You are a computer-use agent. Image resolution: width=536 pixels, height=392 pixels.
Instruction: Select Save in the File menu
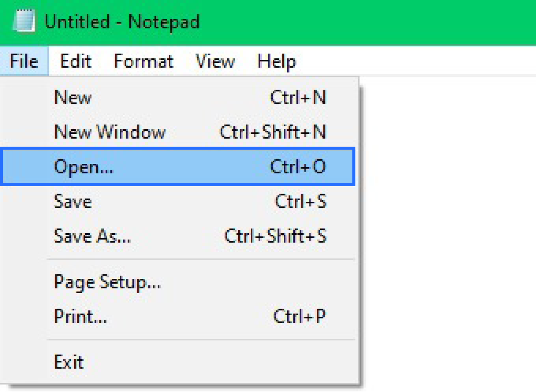[x=178, y=202]
